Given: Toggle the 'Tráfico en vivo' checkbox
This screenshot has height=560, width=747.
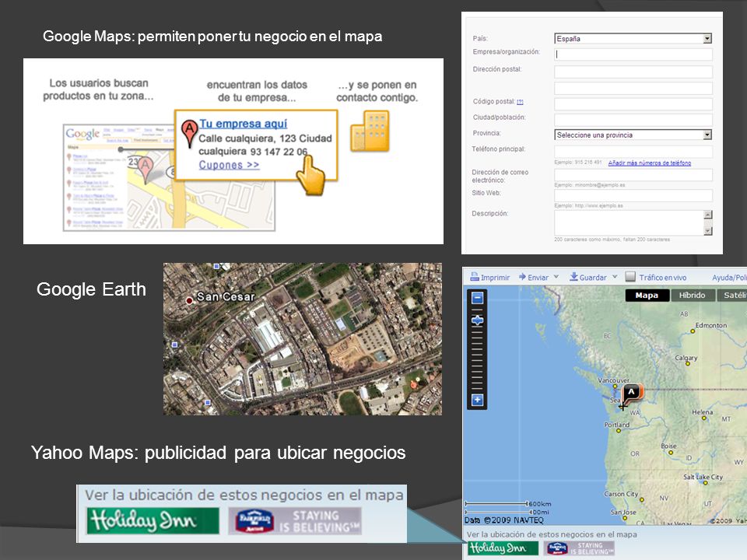Looking at the screenshot, I should (630, 277).
